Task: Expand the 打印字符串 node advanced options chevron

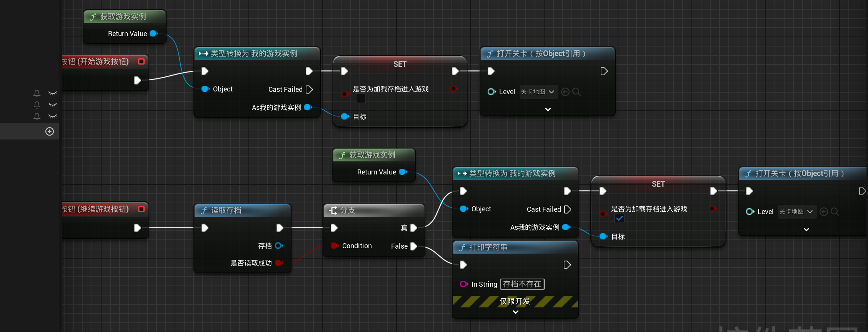Action: pos(516,312)
